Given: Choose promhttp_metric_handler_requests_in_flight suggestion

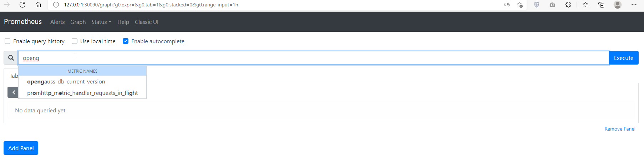Looking at the screenshot, I should pos(82,93).
